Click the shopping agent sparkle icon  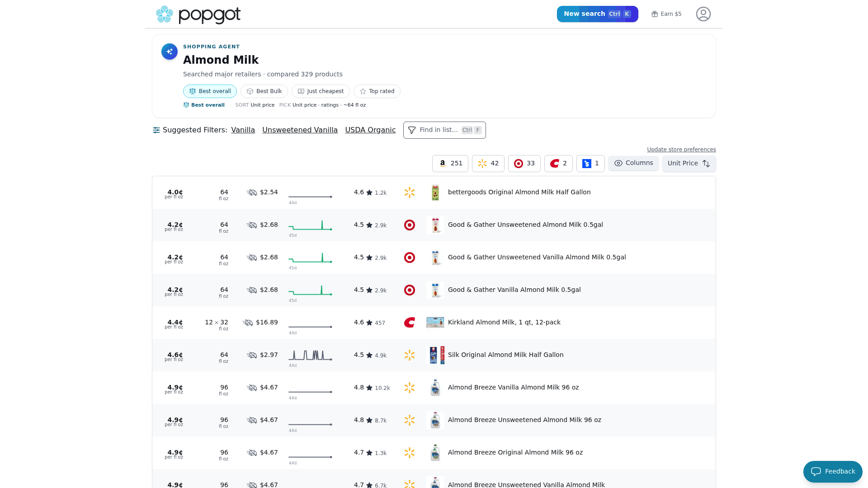click(170, 52)
